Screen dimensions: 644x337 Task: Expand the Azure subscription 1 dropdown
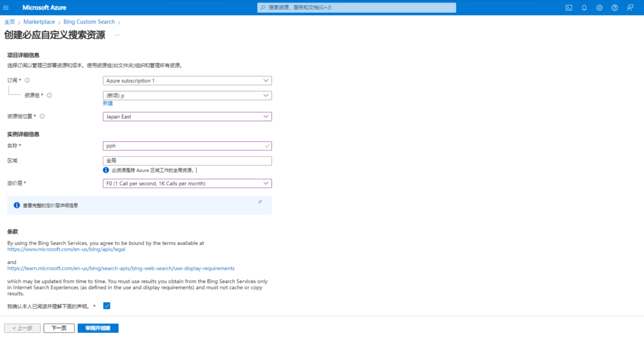[x=187, y=80]
